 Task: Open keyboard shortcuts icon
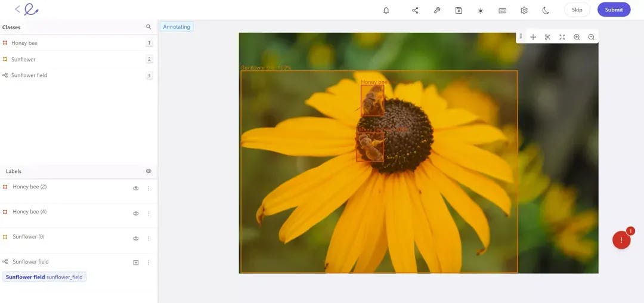[x=502, y=11]
